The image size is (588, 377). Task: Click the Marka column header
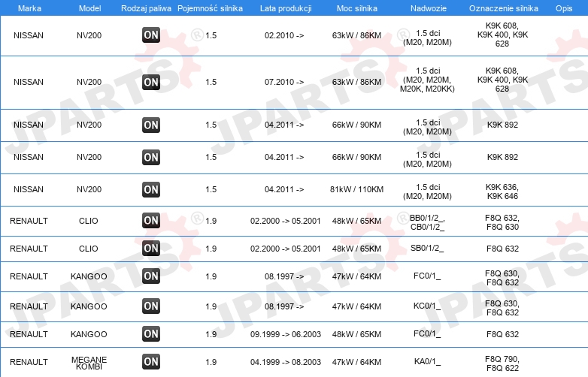pyautogui.click(x=29, y=8)
